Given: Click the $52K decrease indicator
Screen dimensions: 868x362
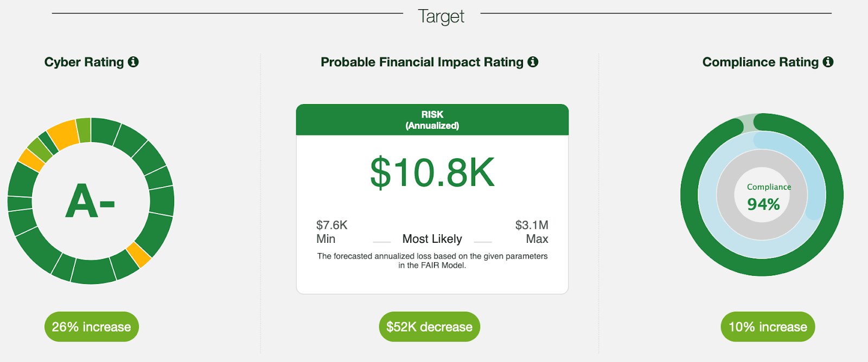Looking at the screenshot, I should pos(429,326).
